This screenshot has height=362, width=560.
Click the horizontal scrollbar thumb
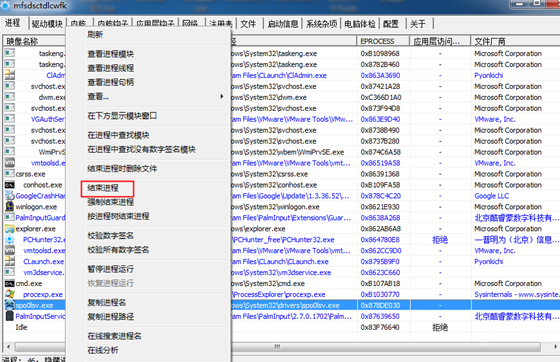278,346
